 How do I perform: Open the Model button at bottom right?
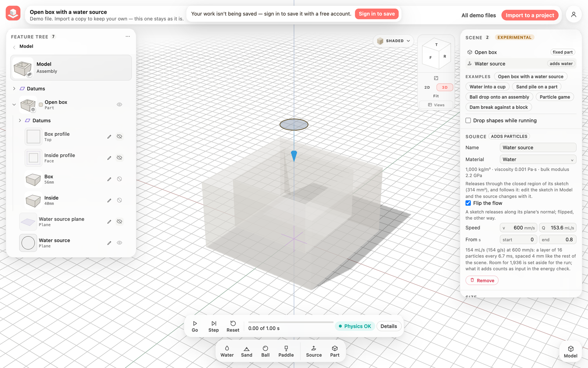point(570,352)
